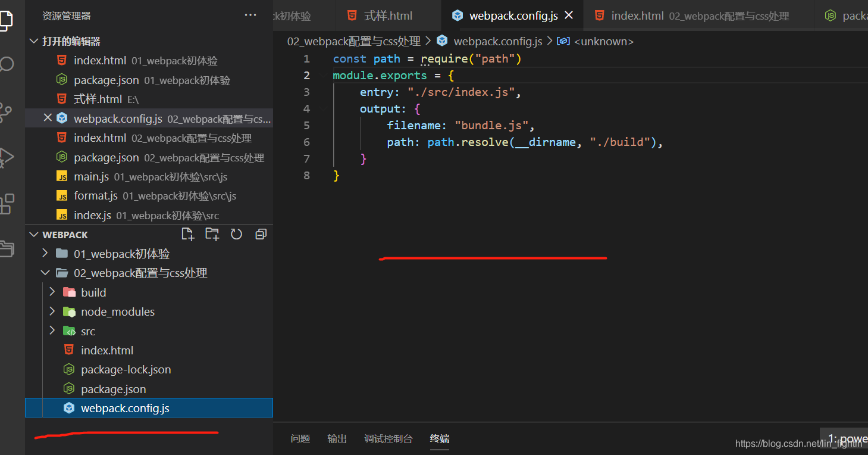Screen dimensions: 868x455
Task: Open index.html 02_webpack配置与css处理 in open editors
Action: 149,138
